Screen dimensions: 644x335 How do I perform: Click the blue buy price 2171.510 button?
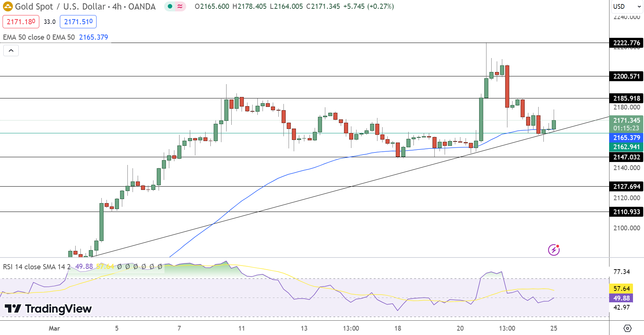coord(78,22)
